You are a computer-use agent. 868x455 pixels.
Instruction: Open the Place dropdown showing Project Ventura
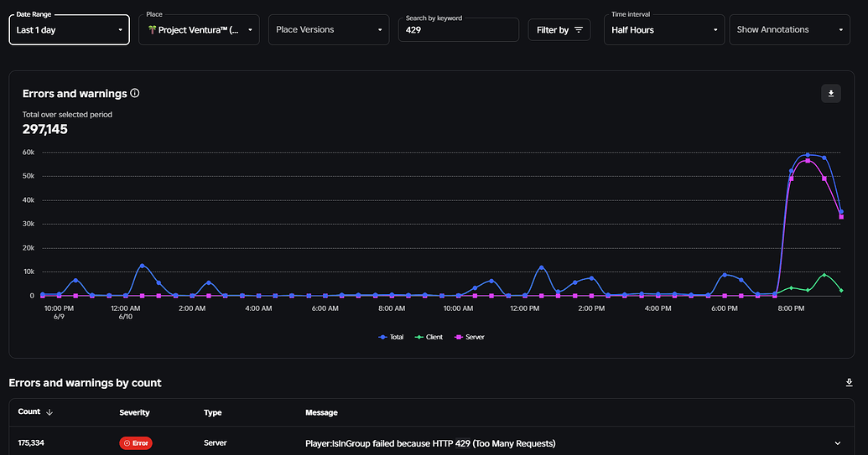pos(199,30)
